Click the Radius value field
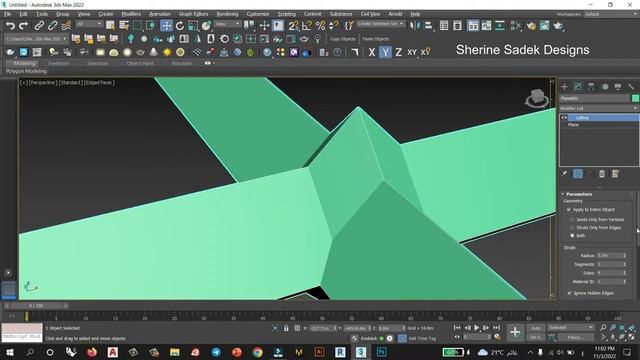Screen dimensions: 640x360 609,256
